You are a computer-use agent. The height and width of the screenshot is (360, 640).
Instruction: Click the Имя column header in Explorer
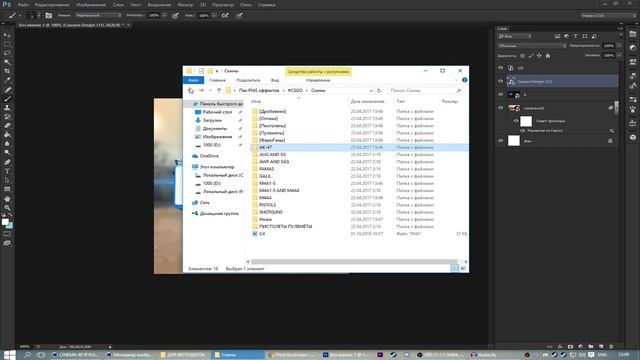point(256,101)
